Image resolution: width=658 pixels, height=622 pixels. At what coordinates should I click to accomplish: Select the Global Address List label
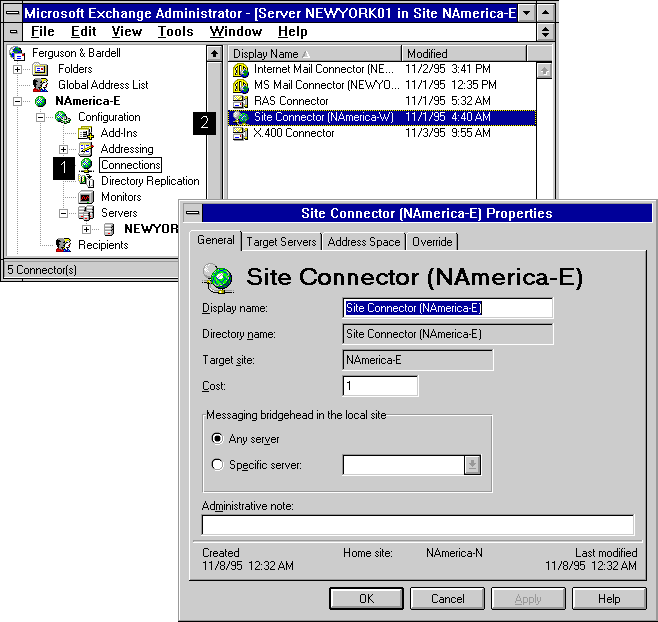pyautogui.click(x=103, y=85)
